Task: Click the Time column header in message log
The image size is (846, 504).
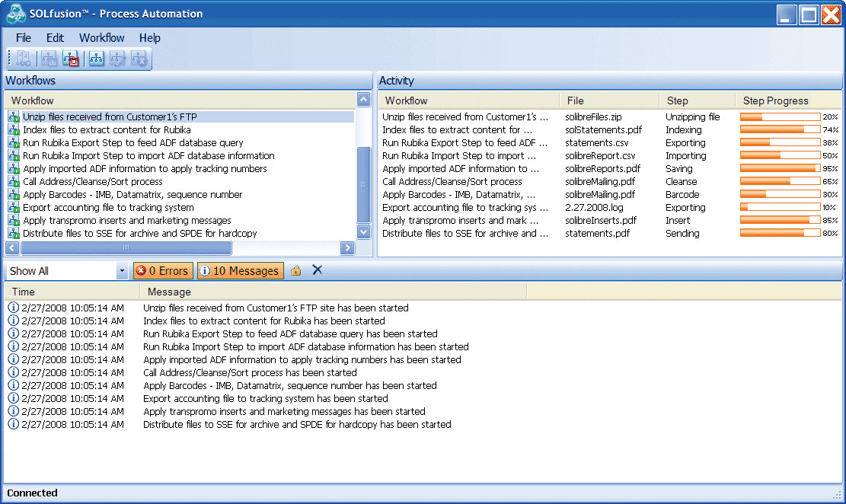Action: tap(72, 292)
